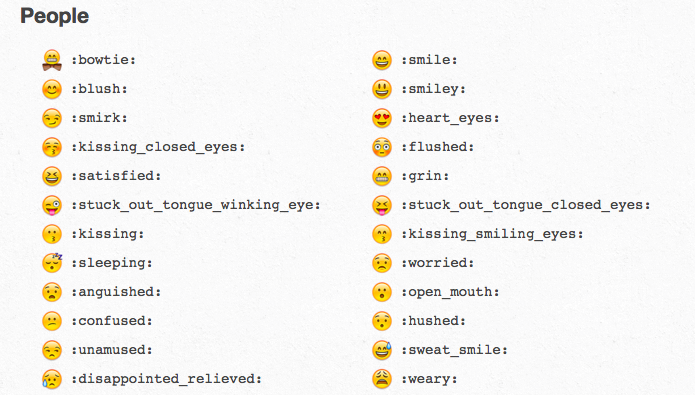695x395 pixels.
Task: Pick the smirk emoji face
Action: (52, 118)
